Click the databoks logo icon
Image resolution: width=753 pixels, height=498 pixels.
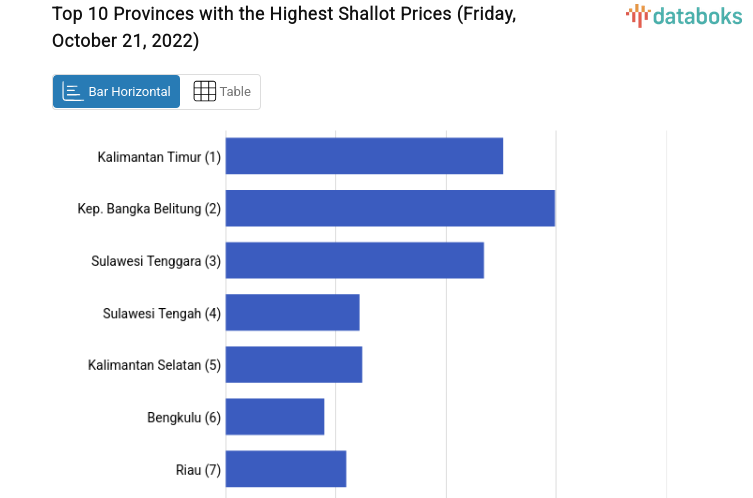tap(638, 15)
